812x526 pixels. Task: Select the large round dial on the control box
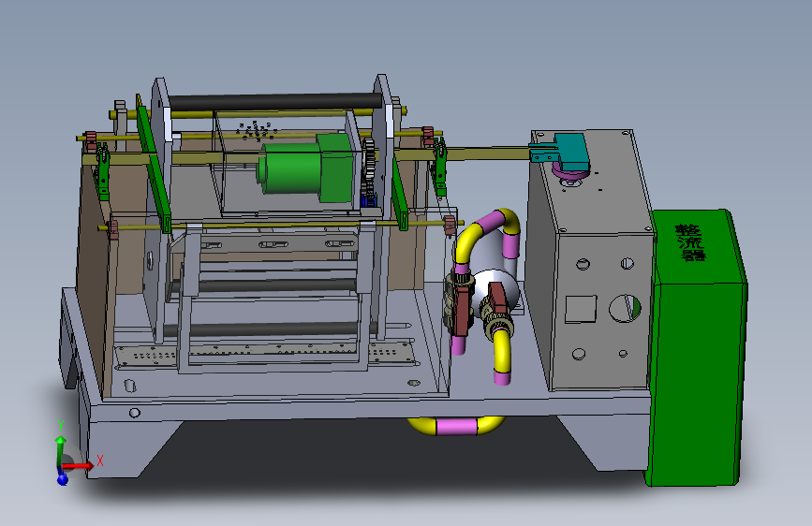click(x=625, y=308)
